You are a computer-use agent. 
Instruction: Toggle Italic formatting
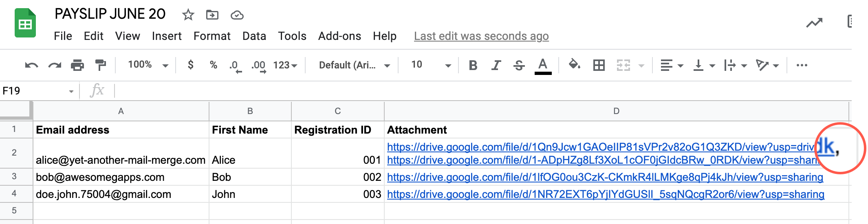pos(496,65)
